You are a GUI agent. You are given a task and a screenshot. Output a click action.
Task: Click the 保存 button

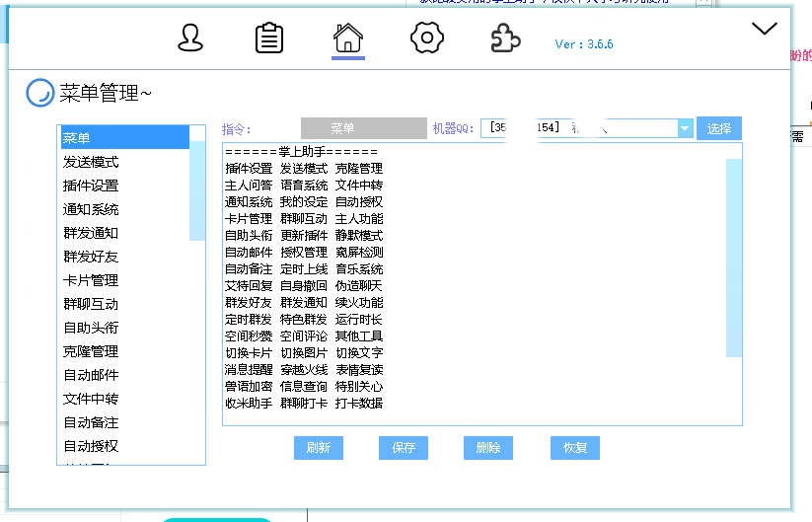404,448
